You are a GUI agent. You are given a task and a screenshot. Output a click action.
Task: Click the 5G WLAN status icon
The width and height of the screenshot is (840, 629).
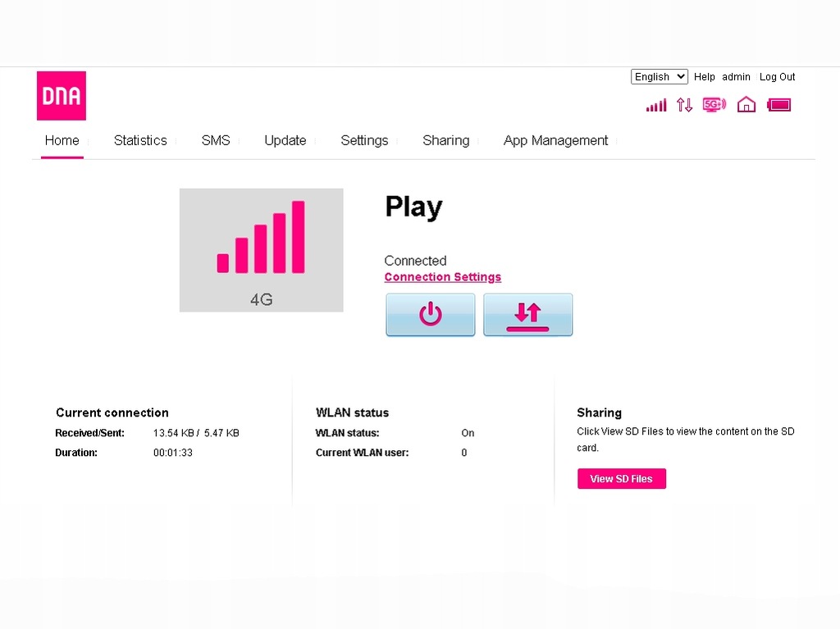point(714,104)
